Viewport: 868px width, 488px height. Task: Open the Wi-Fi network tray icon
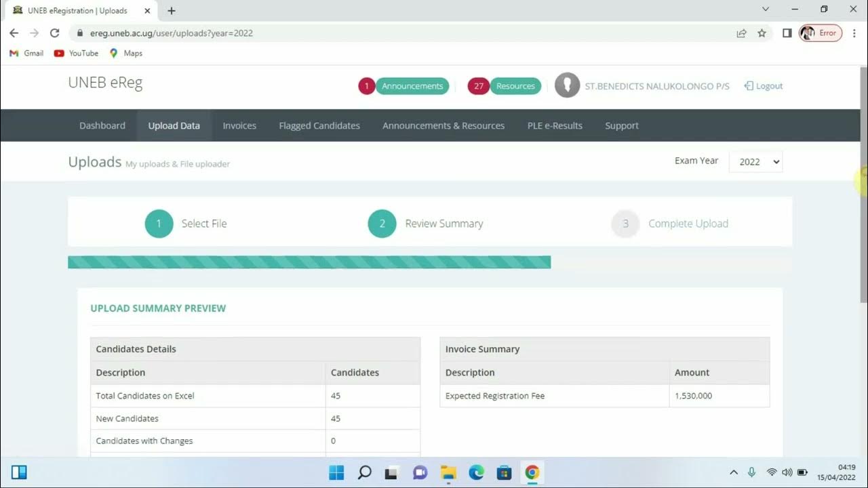772,472
